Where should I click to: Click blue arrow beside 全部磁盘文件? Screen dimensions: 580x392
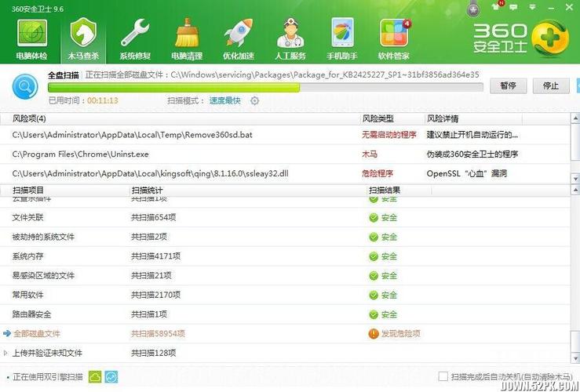(7, 334)
